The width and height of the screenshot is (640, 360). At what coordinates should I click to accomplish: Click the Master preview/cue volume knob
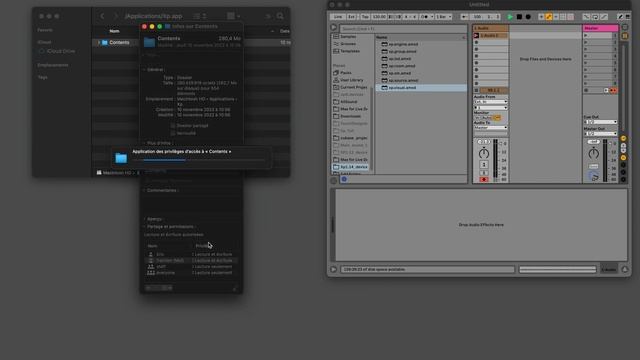pos(594,177)
